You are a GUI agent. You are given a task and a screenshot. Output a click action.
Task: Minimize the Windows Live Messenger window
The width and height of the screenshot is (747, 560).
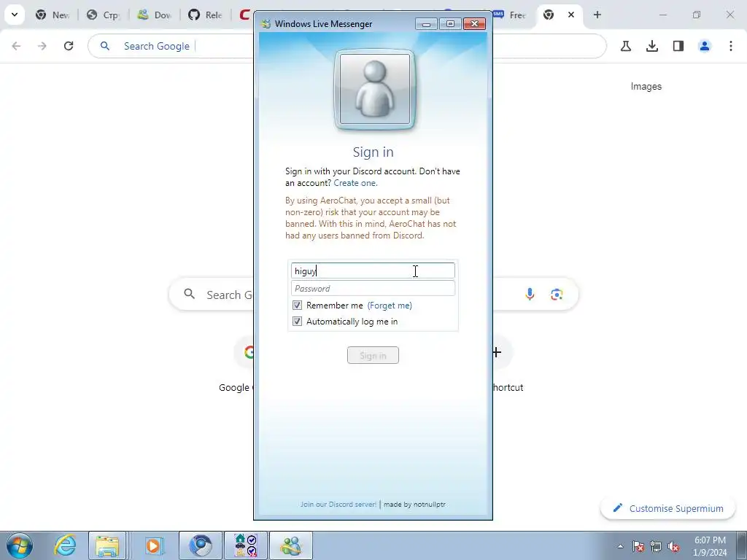point(426,24)
